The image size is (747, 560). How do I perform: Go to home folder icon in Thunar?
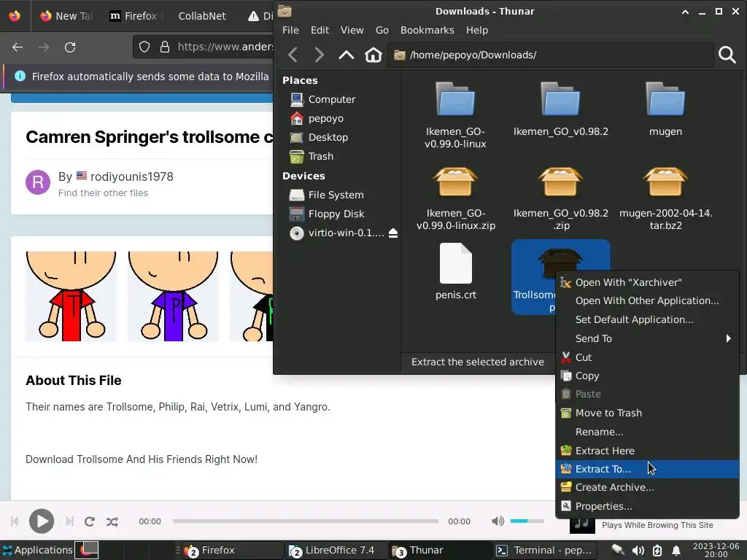point(373,55)
